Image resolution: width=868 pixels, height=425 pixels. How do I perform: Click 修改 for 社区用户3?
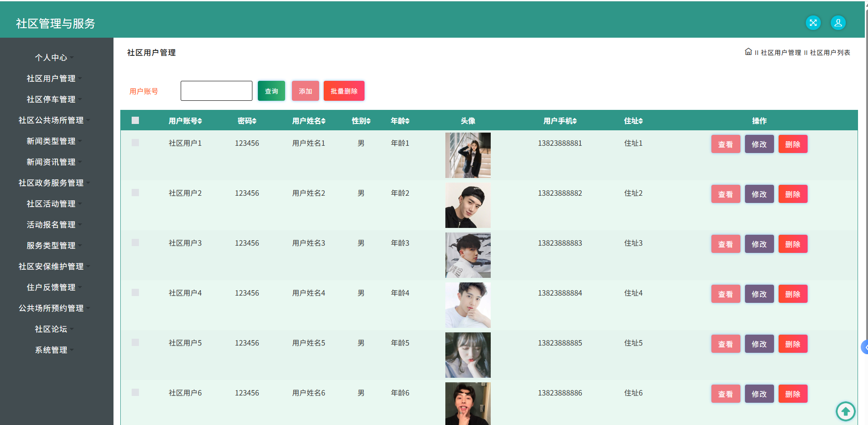759,244
